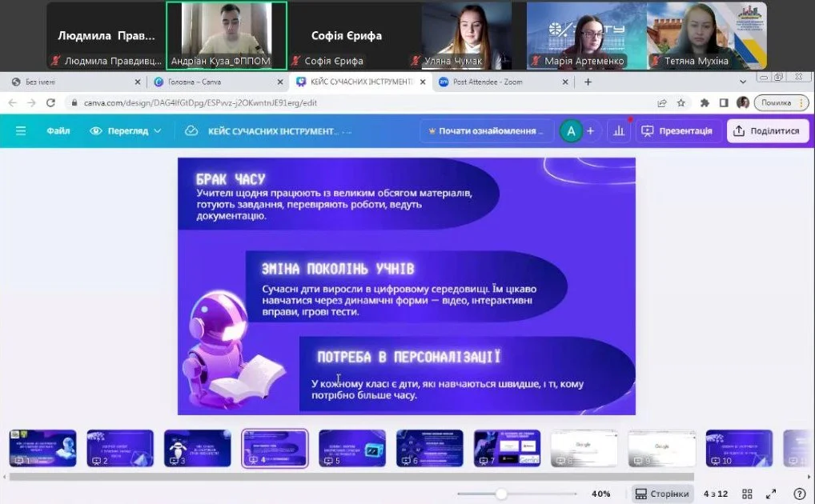Click the Поділитися share button
This screenshot has width=815, height=504.
tap(767, 131)
